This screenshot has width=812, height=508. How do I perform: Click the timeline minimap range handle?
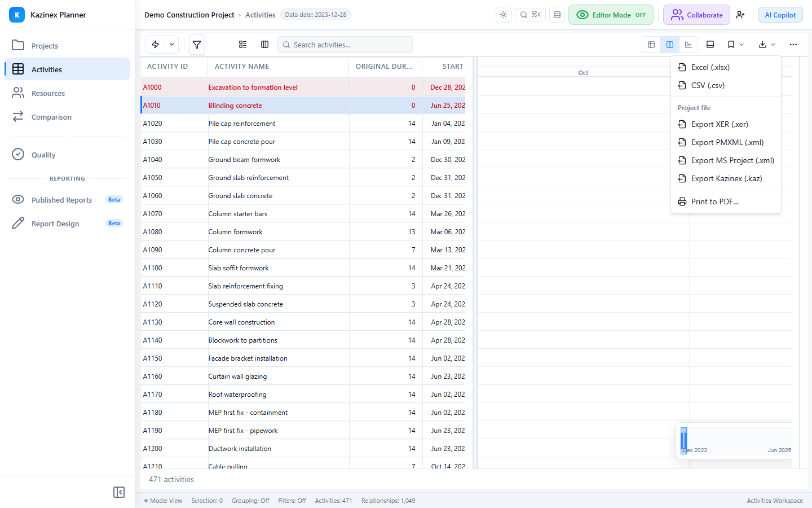pyautogui.click(x=684, y=441)
